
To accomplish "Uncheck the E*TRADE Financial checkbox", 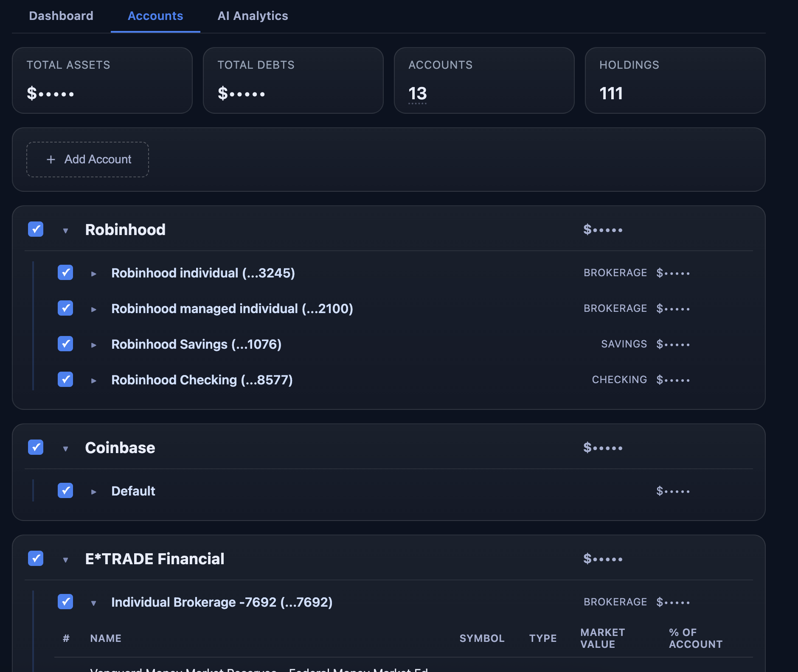I will pos(36,559).
